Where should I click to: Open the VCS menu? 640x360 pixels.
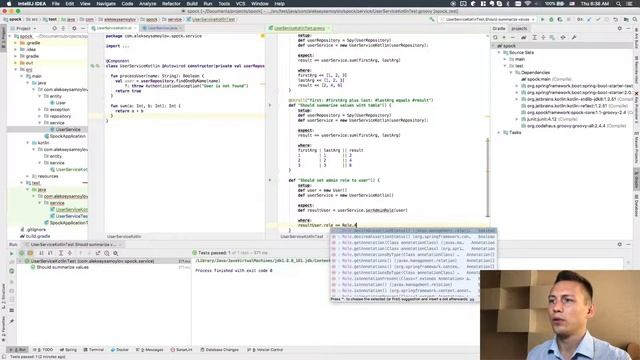241,4
